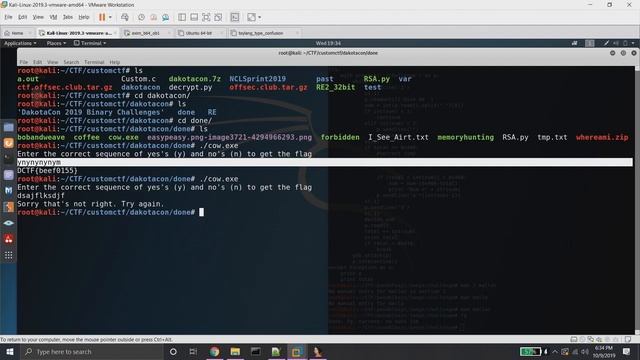Open VMware View menu
Image resolution: width=640 pixels, height=360 pixels.
(x=38, y=17)
